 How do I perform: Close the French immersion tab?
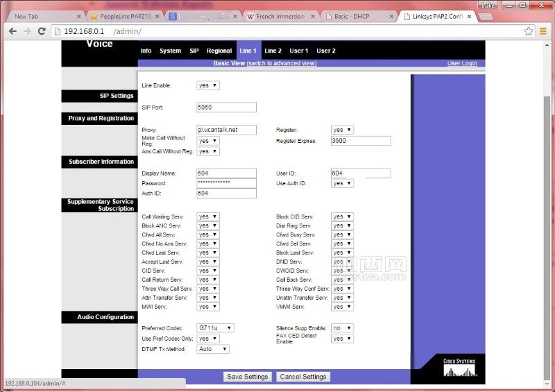click(313, 16)
